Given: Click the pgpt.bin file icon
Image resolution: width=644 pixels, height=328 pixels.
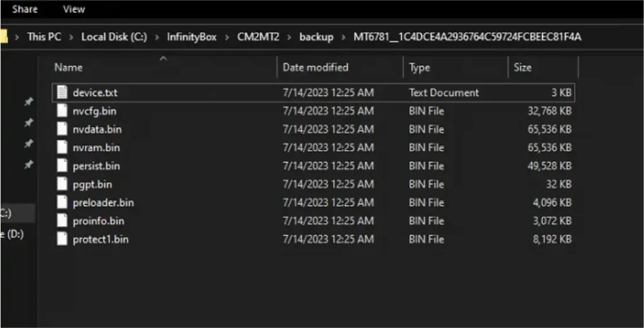Looking at the screenshot, I should click(x=62, y=184).
